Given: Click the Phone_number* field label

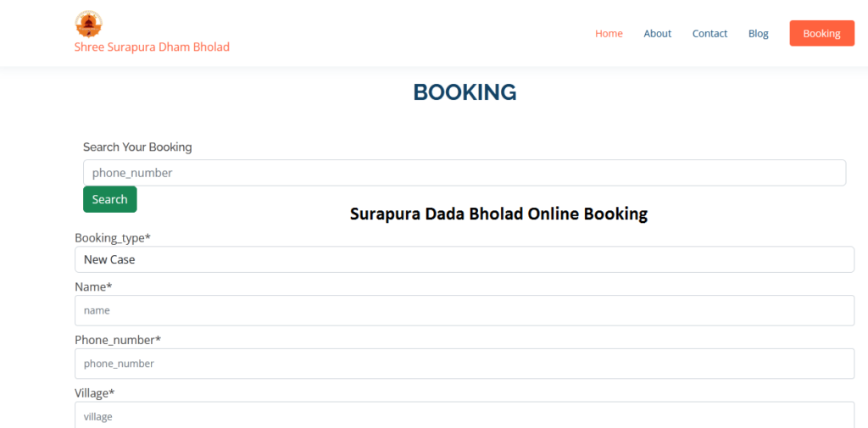Looking at the screenshot, I should (118, 340).
